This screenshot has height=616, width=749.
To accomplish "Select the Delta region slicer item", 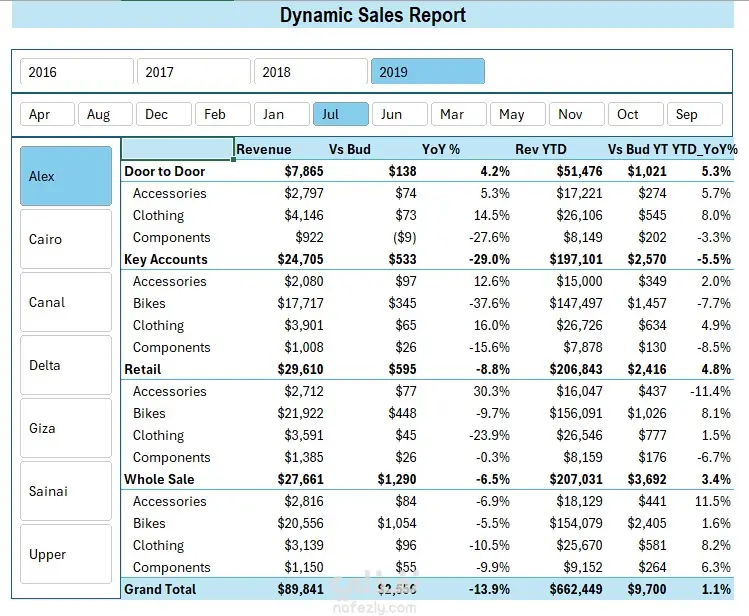I will (x=66, y=365).
